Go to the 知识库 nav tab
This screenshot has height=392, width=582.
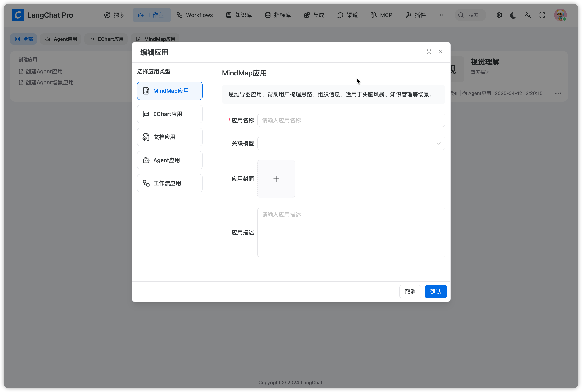(239, 15)
